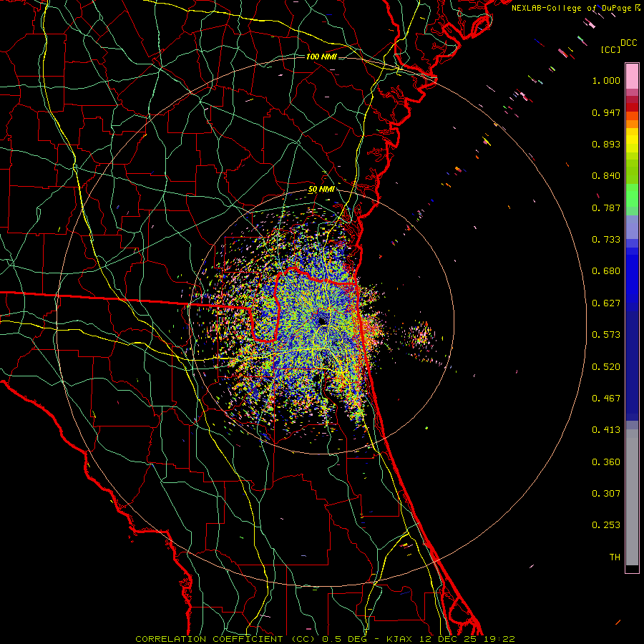Pick the pink swatch atop the color scale
The height and width of the screenshot is (644, 644).
(x=632, y=76)
